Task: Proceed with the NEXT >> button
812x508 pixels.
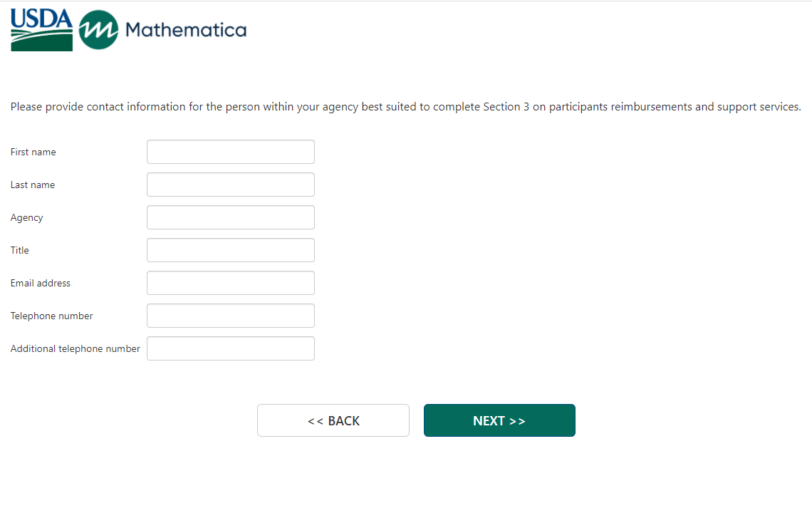Action: (499, 420)
